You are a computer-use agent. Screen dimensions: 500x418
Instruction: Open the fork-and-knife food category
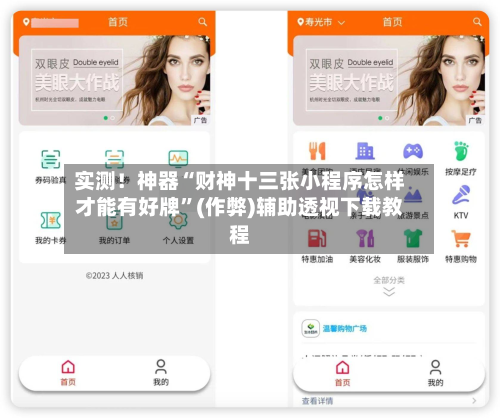317,151
